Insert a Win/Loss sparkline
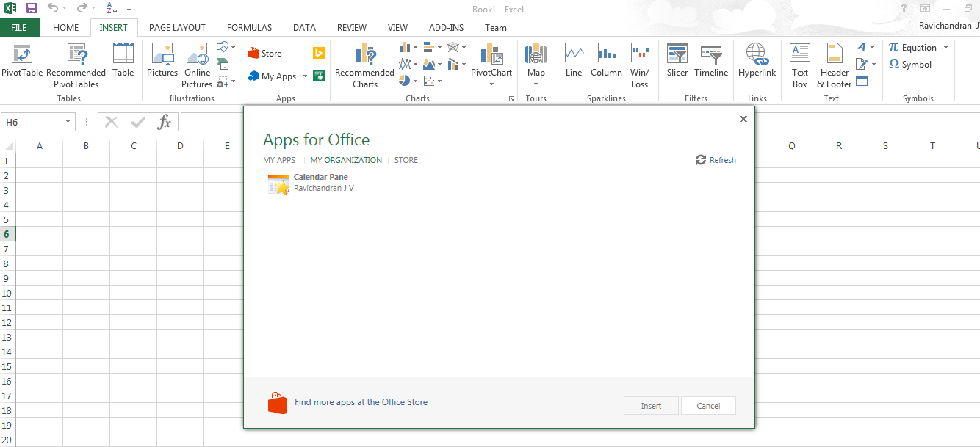 point(640,66)
